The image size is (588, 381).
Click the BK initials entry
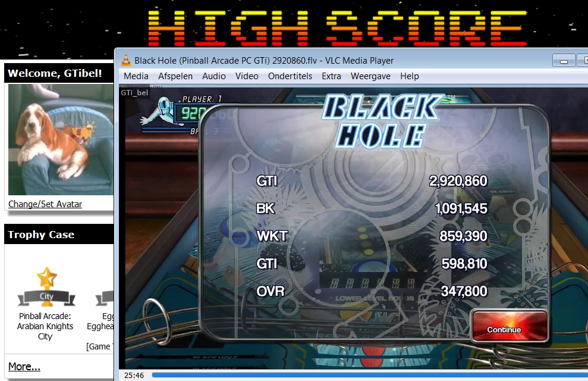pyautogui.click(x=266, y=208)
